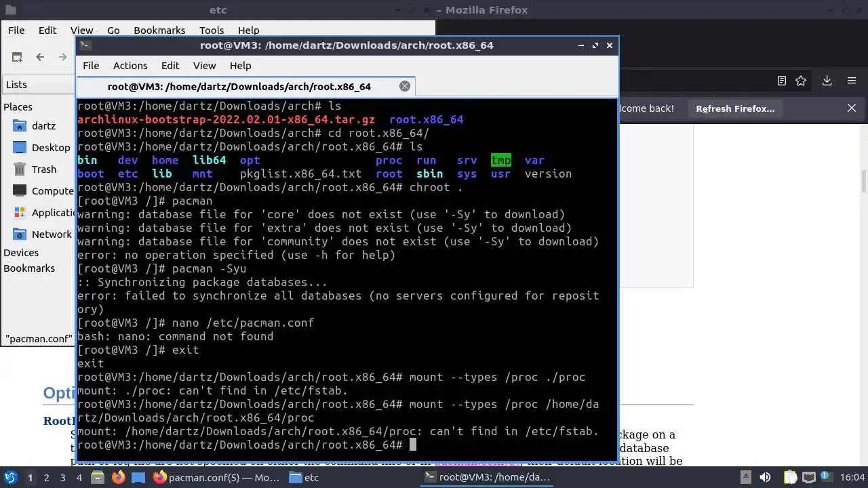This screenshot has width=868, height=488.
Task: Bookmark the page with the star icon
Action: pyautogui.click(x=801, y=81)
